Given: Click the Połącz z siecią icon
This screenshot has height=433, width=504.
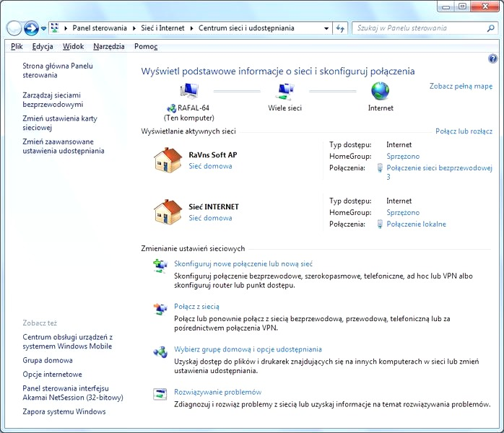Looking at the screenshot, I should [x=160, y=309].
